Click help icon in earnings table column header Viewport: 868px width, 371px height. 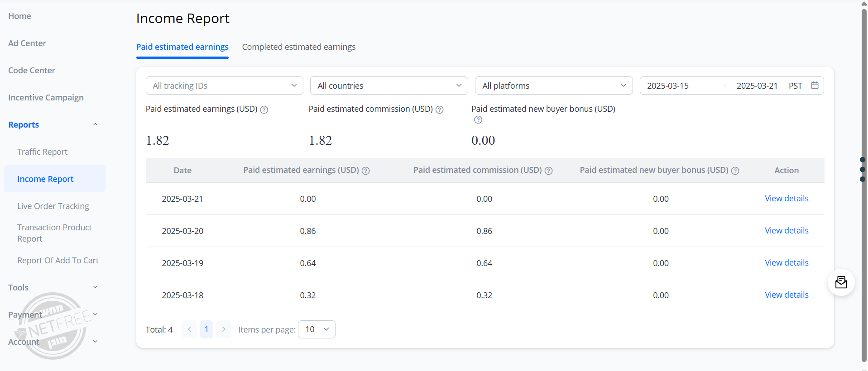pos(366,171)
